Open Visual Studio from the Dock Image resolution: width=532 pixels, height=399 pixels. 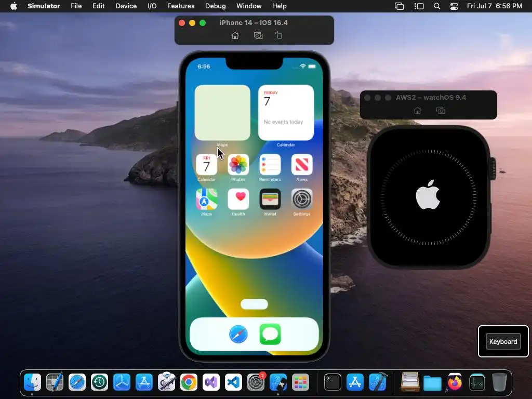coord(211,382)
